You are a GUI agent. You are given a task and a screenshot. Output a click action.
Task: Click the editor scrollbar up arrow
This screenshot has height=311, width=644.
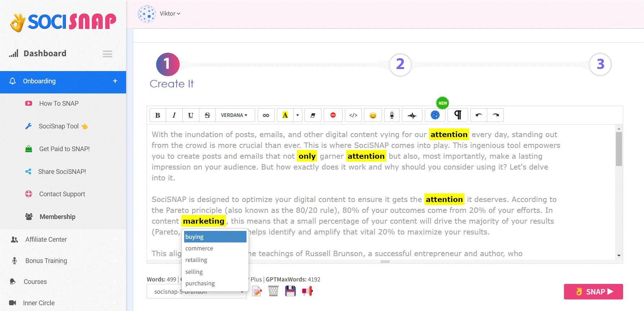619,128
